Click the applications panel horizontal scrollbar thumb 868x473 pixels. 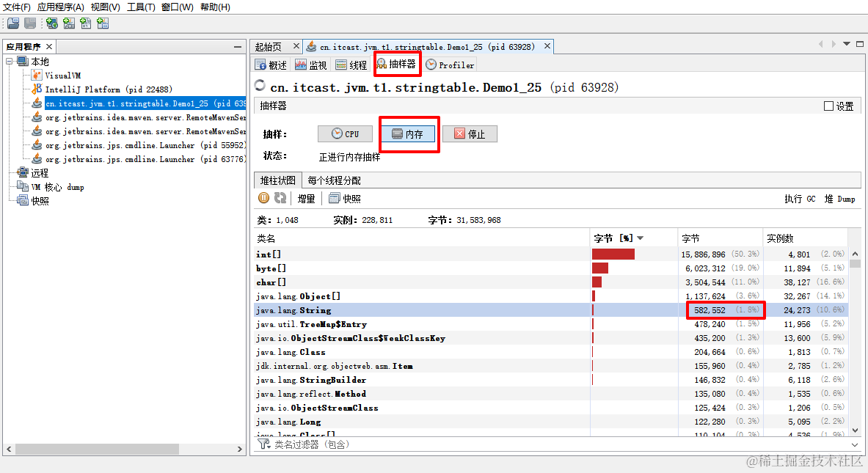pos(97,450)
